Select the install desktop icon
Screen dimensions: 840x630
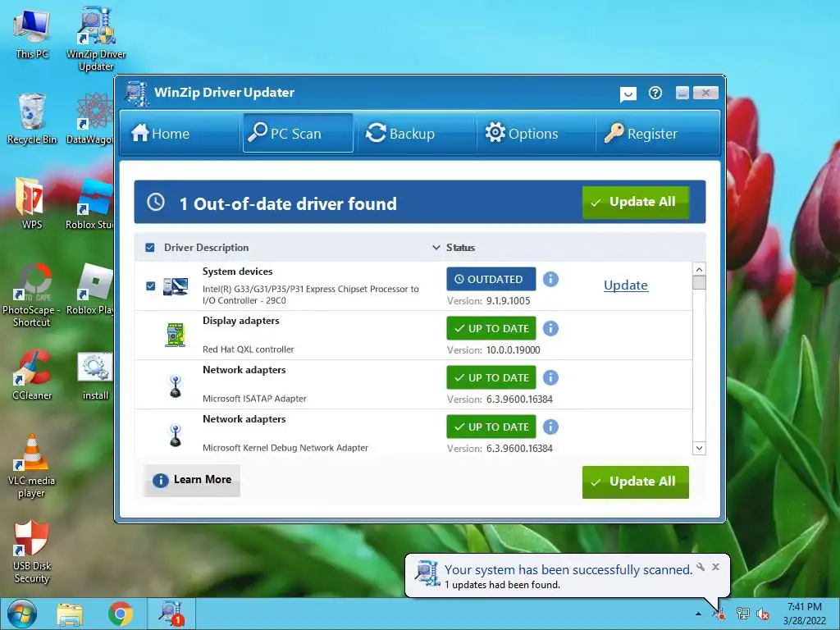click(x=95, y=376)
